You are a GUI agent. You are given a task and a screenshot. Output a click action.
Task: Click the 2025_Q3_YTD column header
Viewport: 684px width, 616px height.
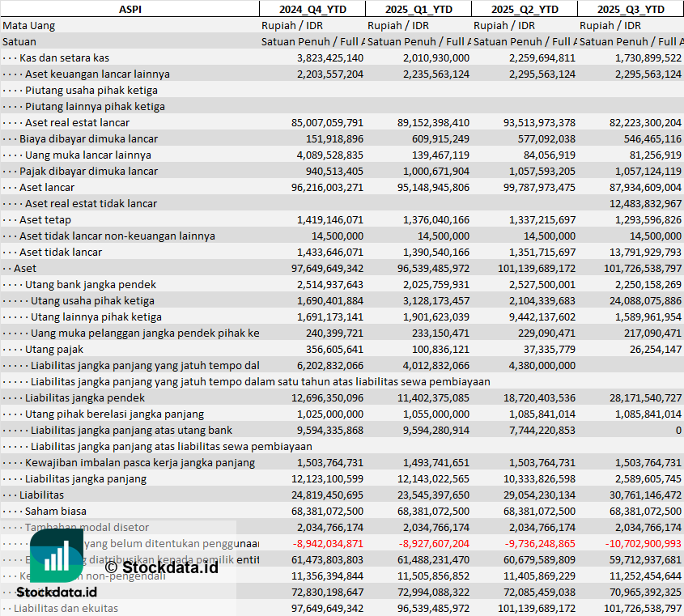[630, 9]
